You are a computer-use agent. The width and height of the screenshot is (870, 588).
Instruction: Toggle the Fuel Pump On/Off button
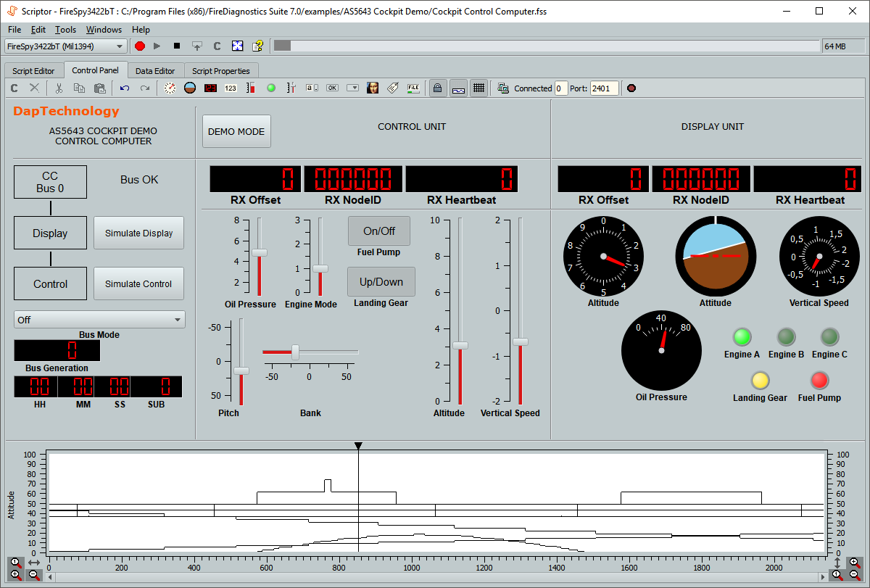tap(379, 231)
